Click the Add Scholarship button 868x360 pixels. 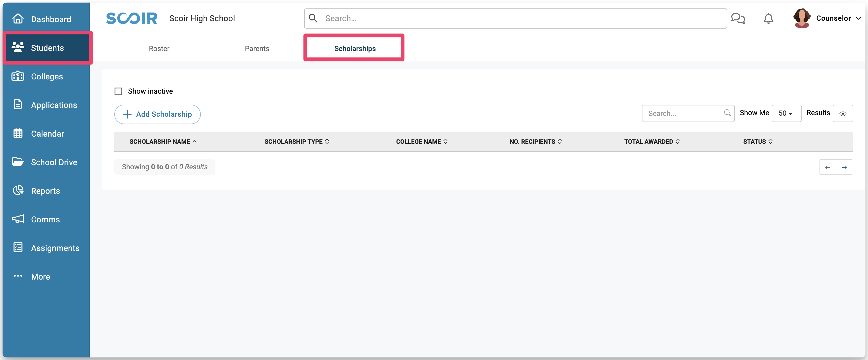click(x=157, y=114)
